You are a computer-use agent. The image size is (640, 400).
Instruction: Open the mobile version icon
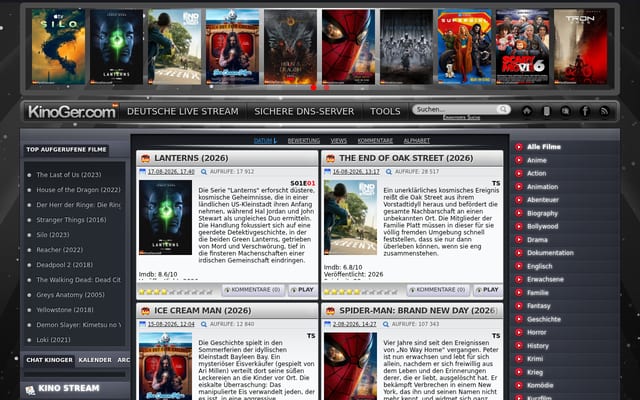(547, 111)
